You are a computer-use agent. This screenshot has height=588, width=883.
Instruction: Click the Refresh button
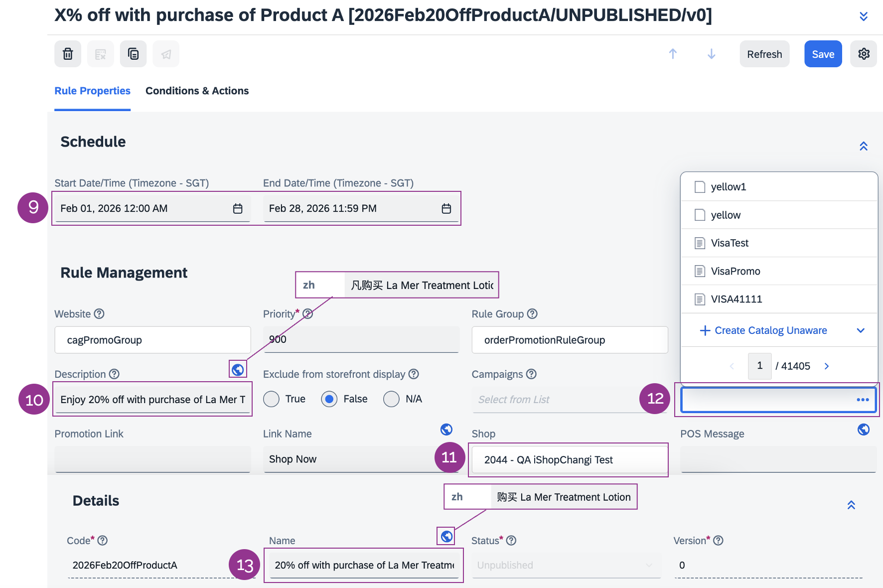coord(764,54)
